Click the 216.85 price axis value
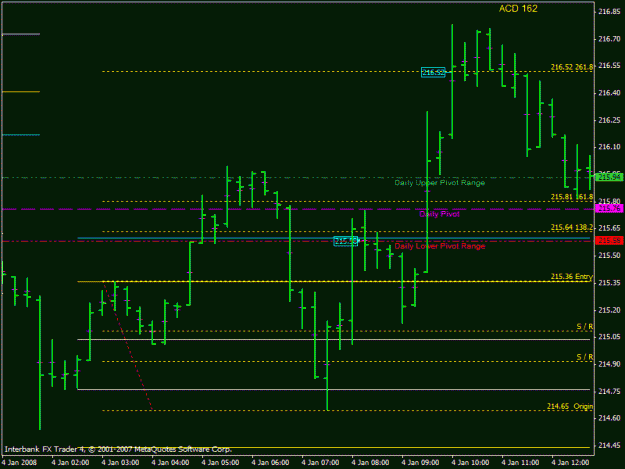This screenshot has width=625, height=469. [x=609, y=12]
